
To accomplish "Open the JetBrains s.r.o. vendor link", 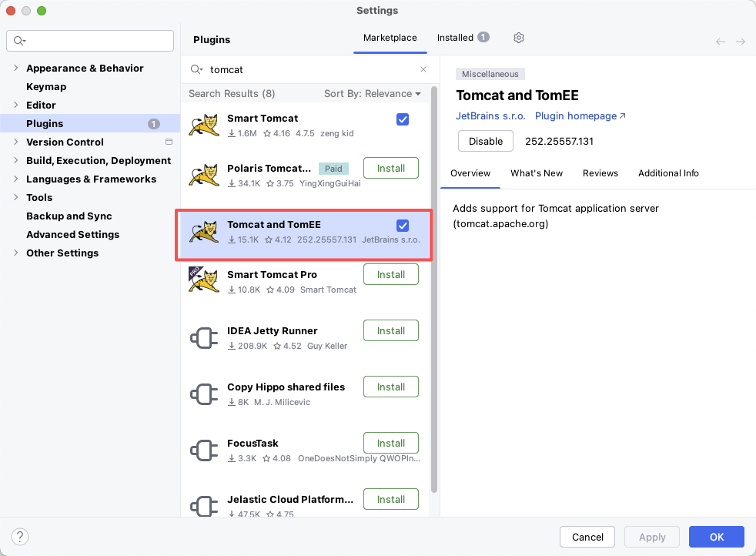I will (x=490, y=116).
